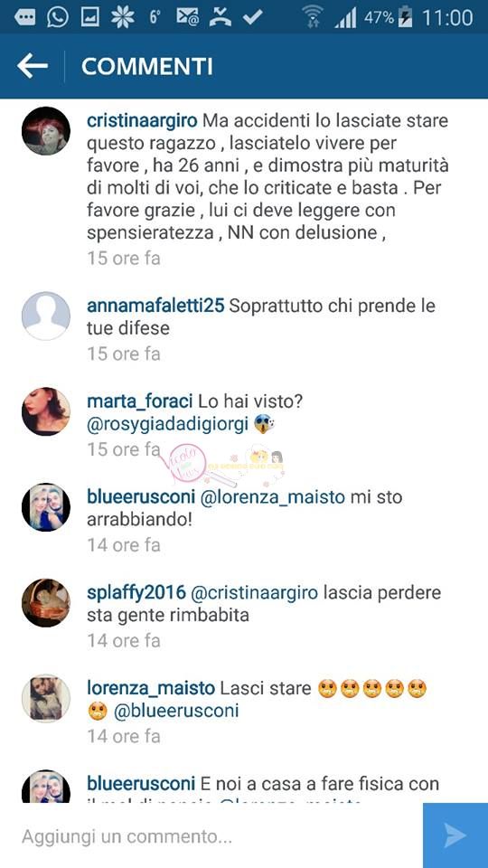Open splaffy2016's avatar

tap(46, 603)
